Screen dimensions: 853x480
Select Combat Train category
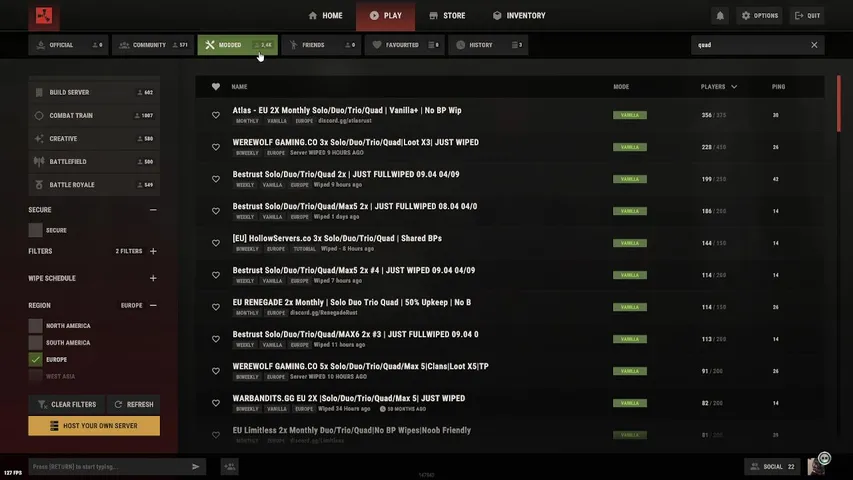point(94,115)
